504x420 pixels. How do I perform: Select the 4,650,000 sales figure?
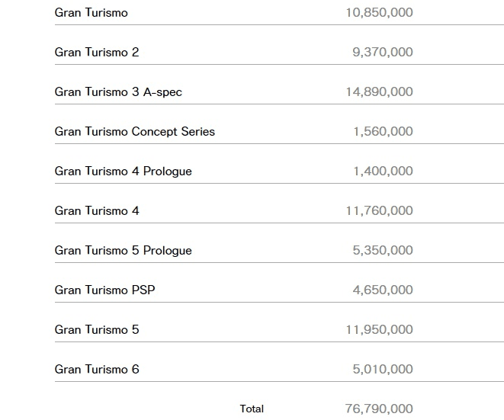coord(383,290)
